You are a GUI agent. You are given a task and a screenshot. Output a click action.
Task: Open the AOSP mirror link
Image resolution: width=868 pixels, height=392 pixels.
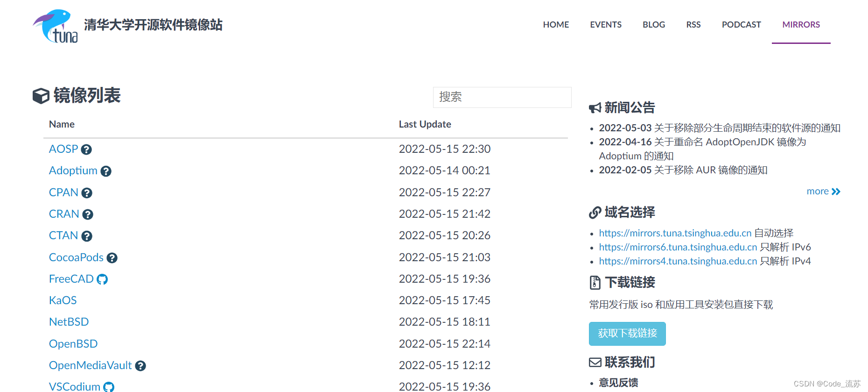(x=63, y=149)
